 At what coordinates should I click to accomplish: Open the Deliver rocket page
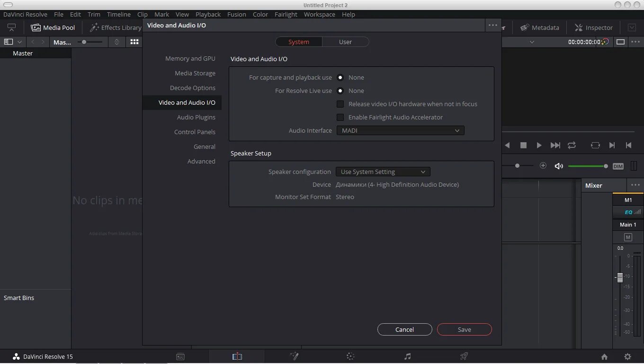point(464,356)
